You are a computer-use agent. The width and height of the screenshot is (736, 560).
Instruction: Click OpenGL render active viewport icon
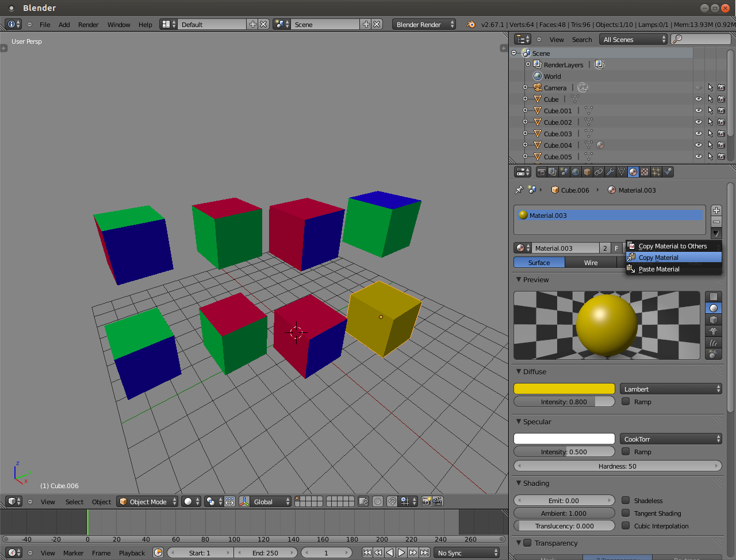coord(426,501)
